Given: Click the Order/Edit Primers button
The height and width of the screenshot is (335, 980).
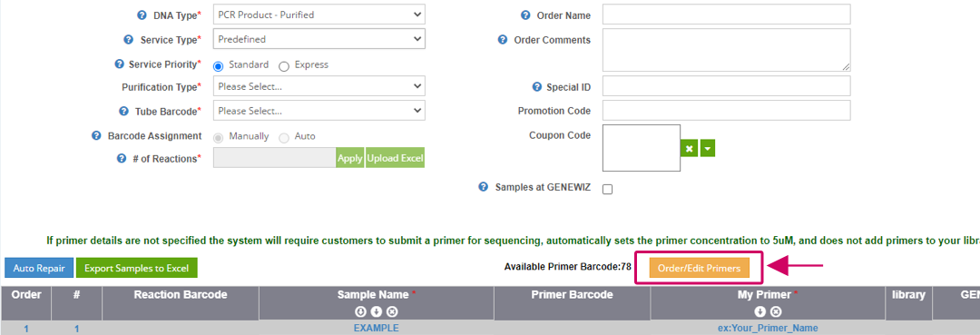Looking at the screenshot, I should click(x=699, y=268).
